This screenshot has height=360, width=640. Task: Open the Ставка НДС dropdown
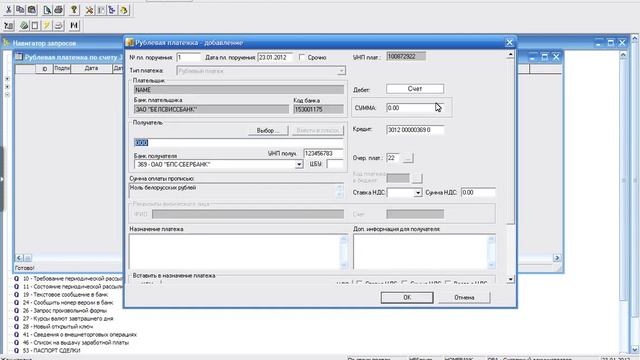[418, 192]
